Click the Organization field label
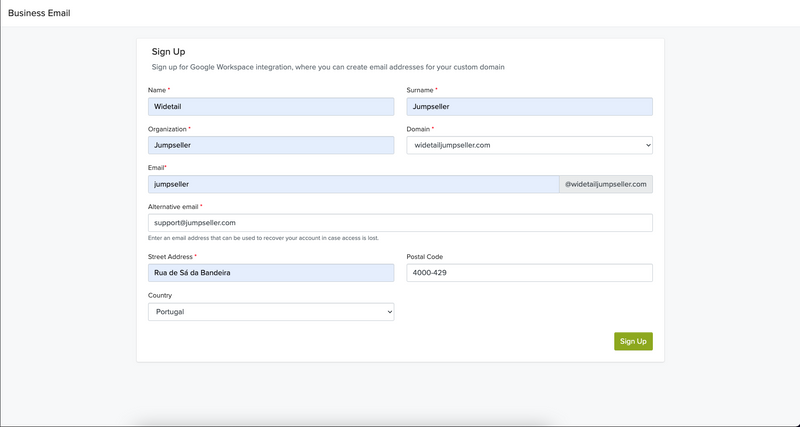Screen dimensions: 800x427 [x=169, y=129]
